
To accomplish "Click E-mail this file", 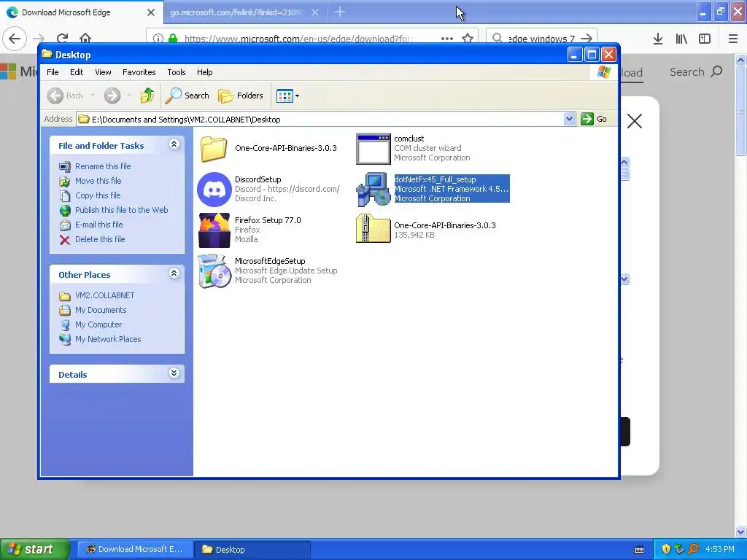I will (91, 225).
